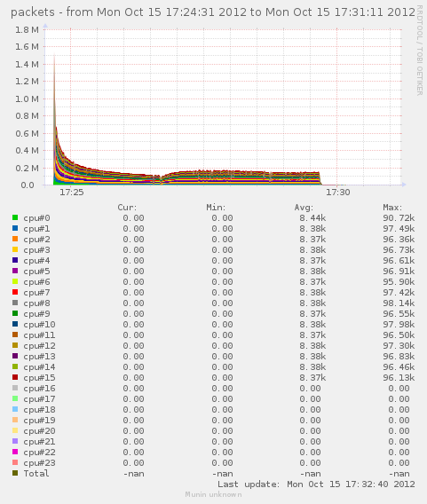Click the Cur: column header
Screen dimensions: 427x504
point(127,208)
